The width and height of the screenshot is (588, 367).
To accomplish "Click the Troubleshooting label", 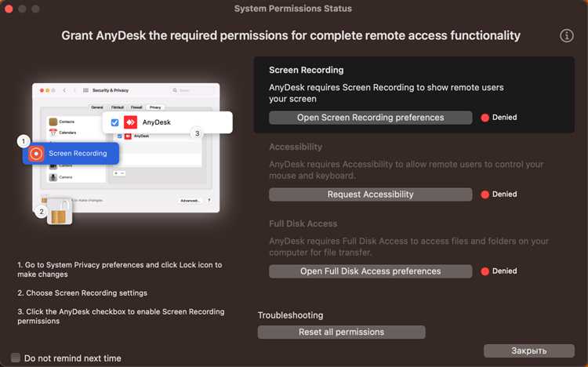I will (290, 315).
